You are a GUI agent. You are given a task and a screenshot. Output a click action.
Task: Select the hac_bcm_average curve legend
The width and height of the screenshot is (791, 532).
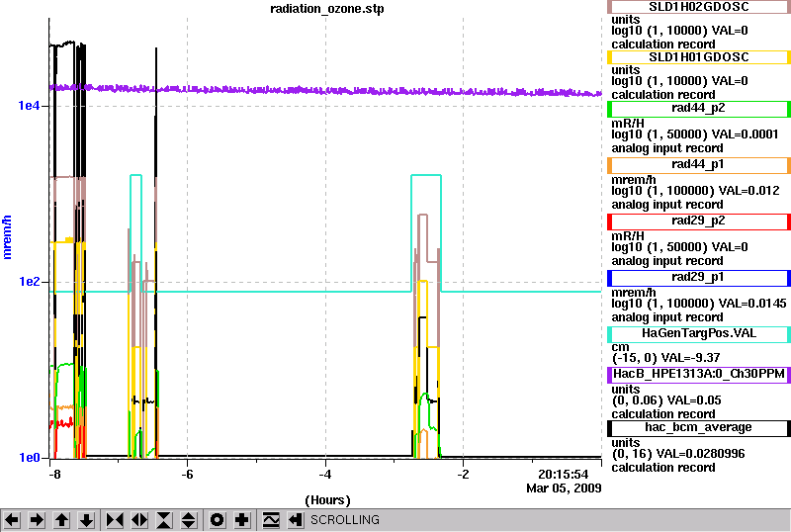(x=699, y=428)
